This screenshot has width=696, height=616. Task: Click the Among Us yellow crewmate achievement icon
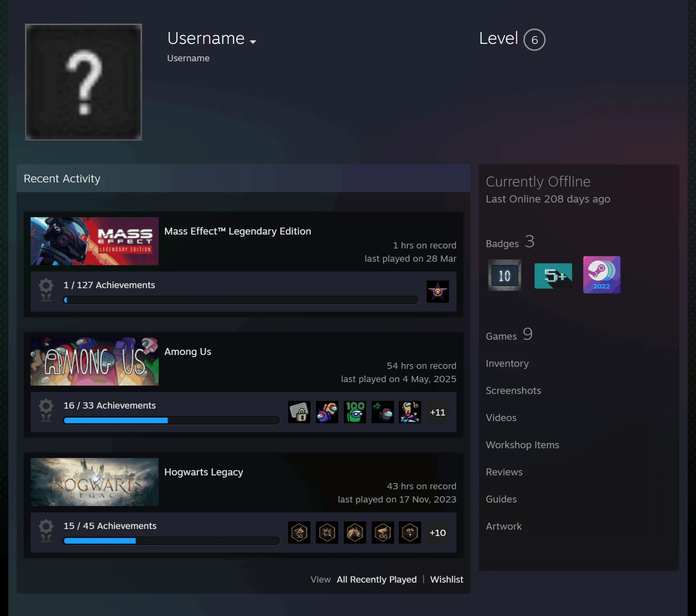click(x=410, y=412)
